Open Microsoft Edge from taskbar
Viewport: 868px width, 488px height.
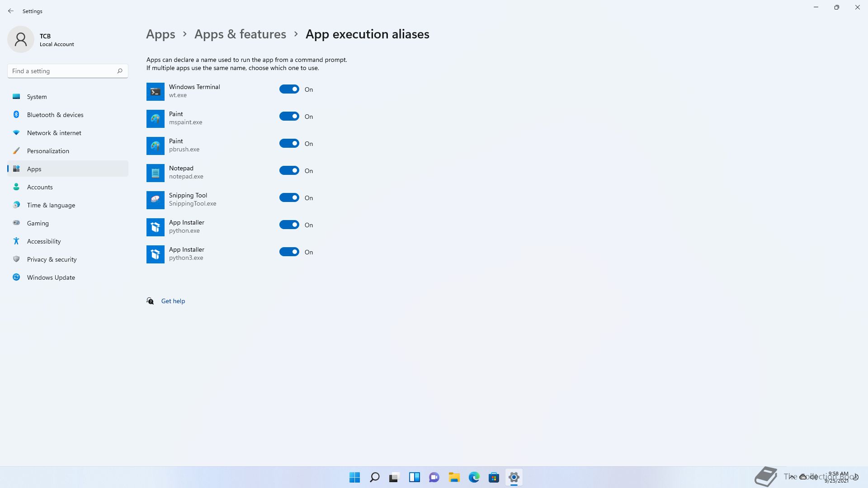tap(474, 477)
